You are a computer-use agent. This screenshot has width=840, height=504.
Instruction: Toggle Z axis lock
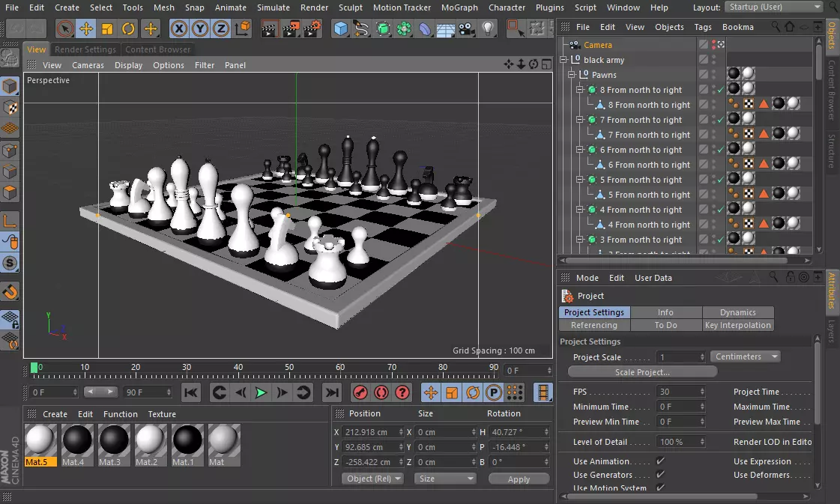click(x=221, y=28)
